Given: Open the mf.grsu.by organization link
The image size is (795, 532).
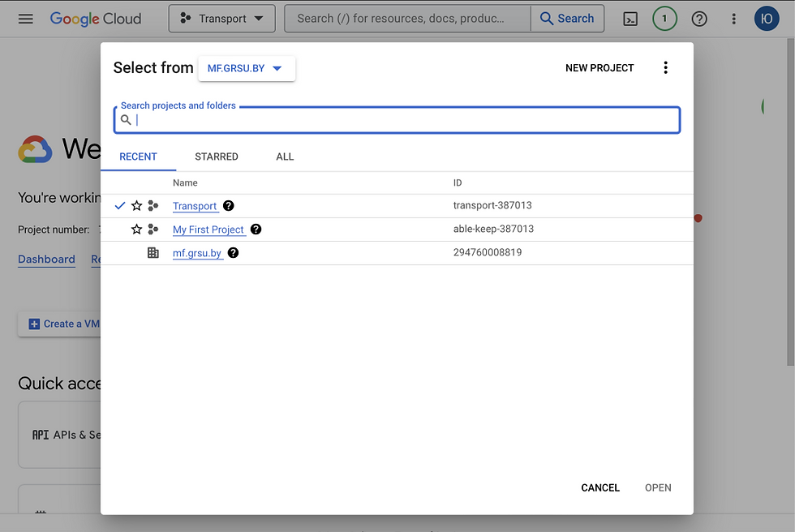Looking at the screenshot, I should pos(196,252).
